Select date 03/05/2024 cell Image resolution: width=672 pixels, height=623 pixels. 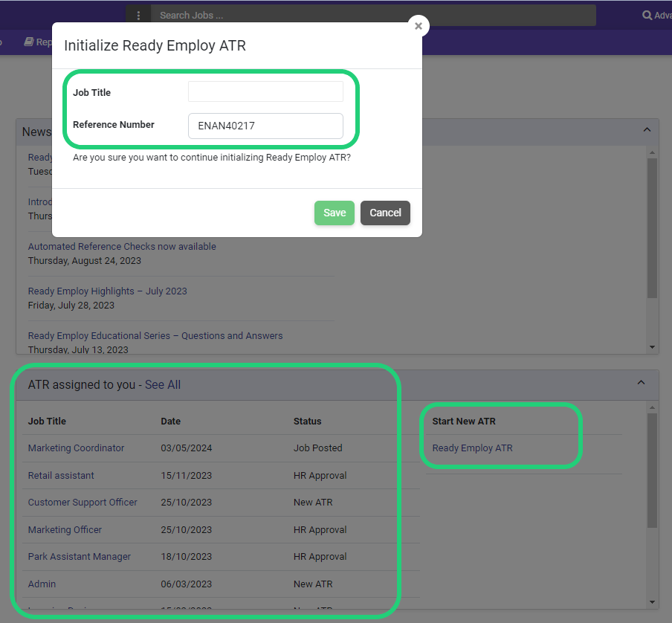(x=187, y=448)
